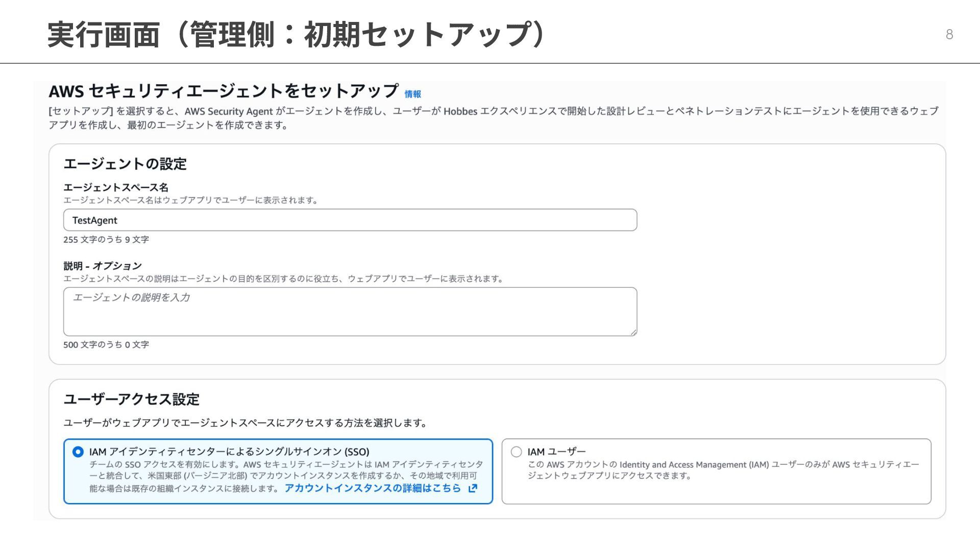Click the slide title 実行画面（管理側：初期セットアップ）
Screen dimensions: 980x551
click(x=296, y=35)
